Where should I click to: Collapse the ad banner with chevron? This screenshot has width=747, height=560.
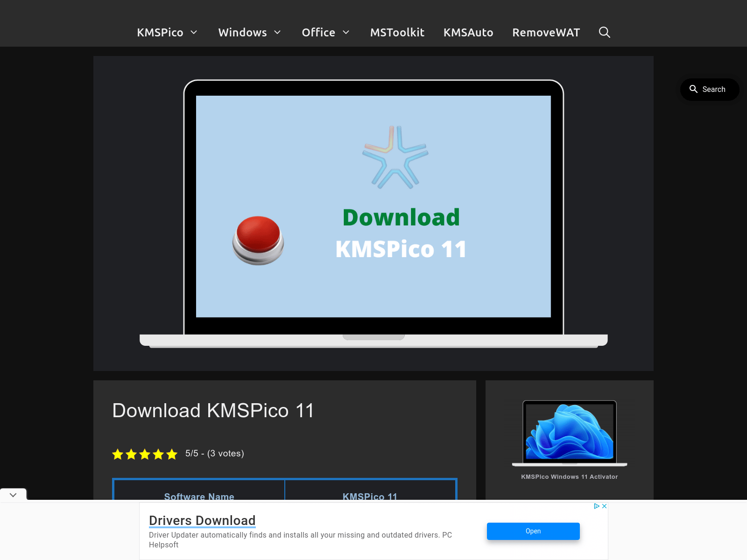[x=13, y=495]
